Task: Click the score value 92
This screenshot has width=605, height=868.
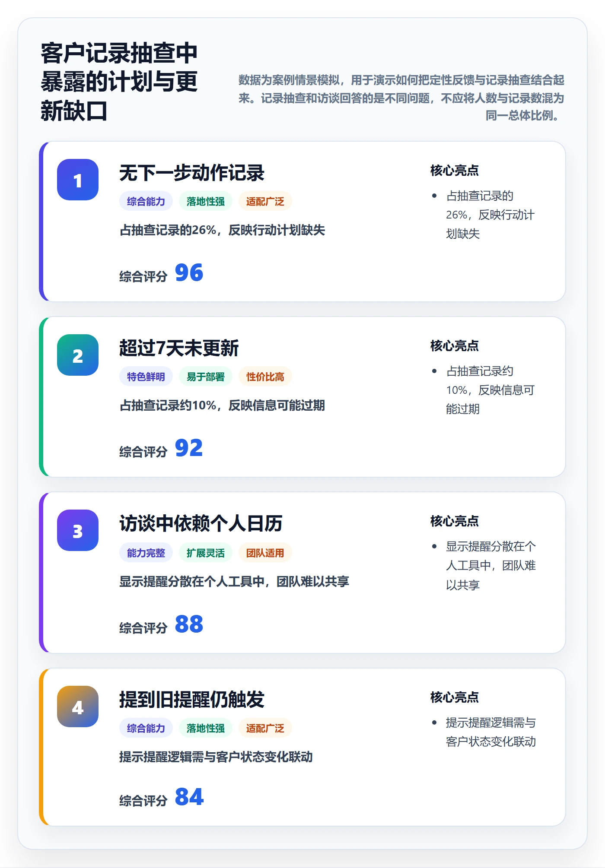Action: (x=189, y=448)
